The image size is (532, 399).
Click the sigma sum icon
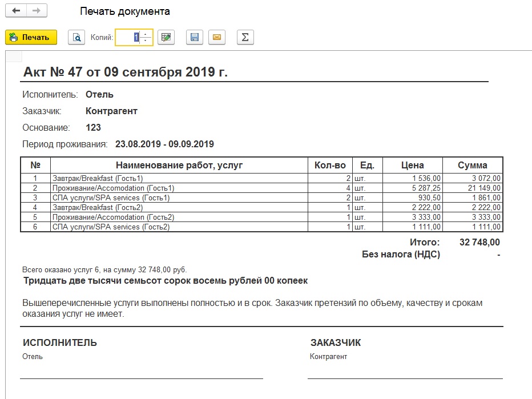point(245,37)
